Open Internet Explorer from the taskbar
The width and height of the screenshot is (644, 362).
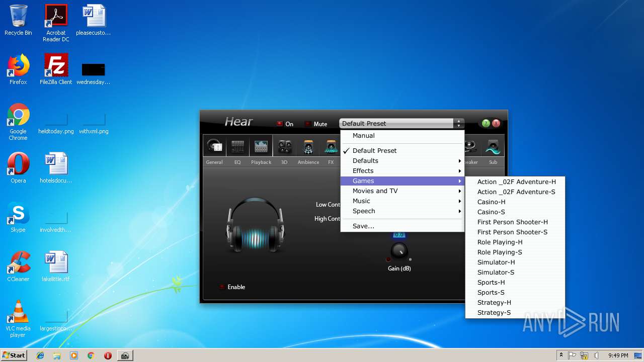40,355
